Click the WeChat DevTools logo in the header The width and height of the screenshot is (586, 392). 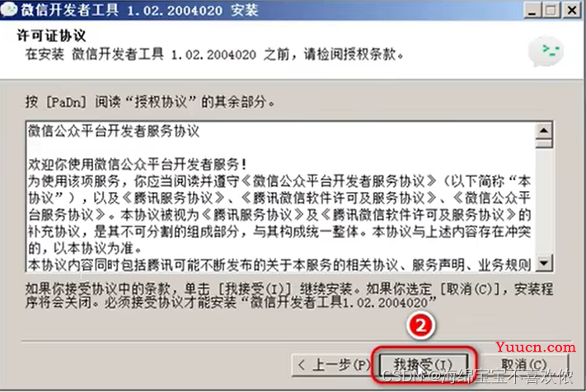point(546,52)
